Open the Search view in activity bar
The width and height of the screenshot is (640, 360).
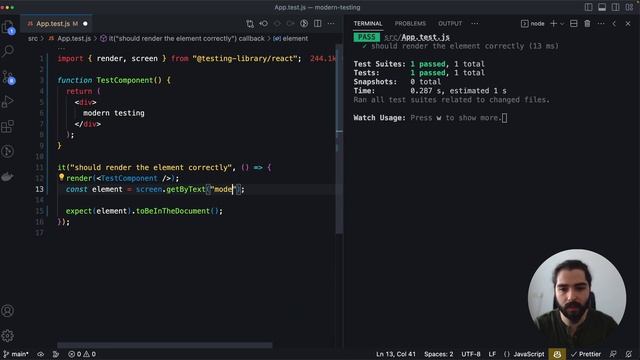click(8, 51)
